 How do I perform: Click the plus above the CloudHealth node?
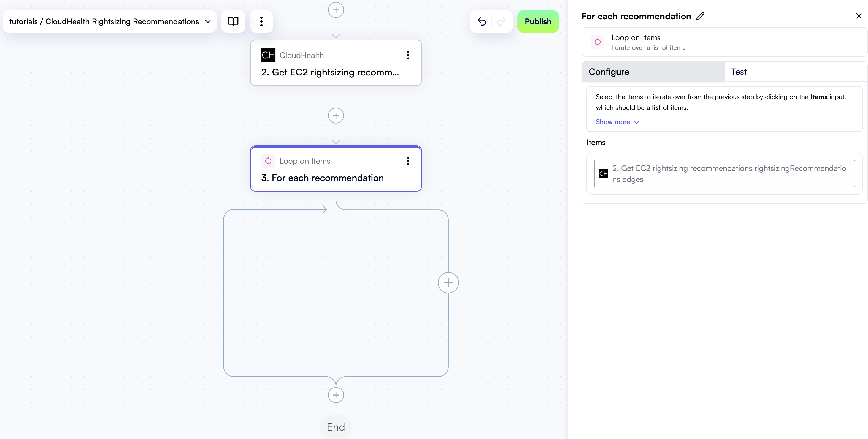click(x=336, y=9)
